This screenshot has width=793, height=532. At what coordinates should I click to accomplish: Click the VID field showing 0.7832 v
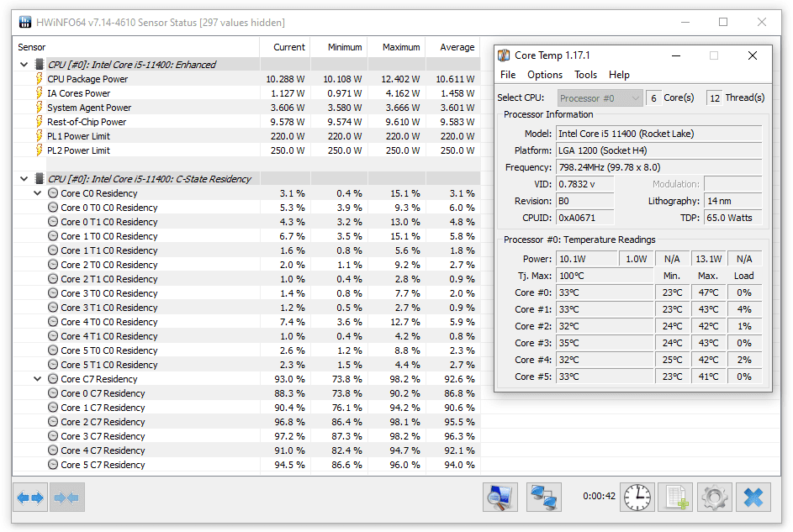point(585,184)
